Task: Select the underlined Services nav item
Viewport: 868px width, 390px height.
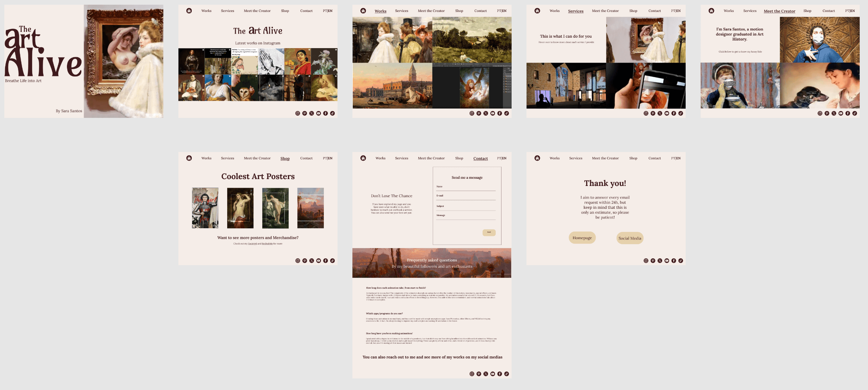Action: click(x=576, y=11)
